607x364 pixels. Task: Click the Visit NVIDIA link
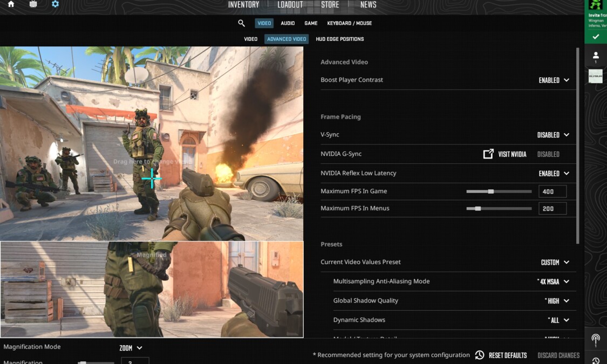pos(512,154)
